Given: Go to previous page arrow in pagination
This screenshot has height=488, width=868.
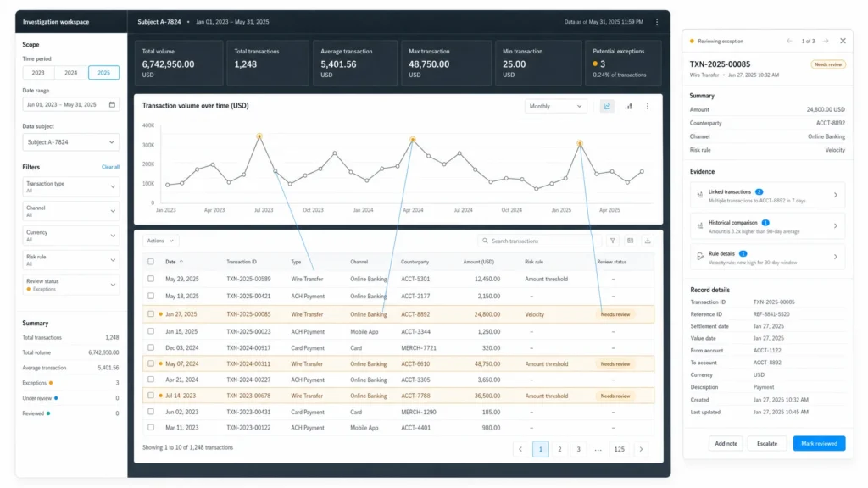Looking at the screenshot, I should (520, 449).
